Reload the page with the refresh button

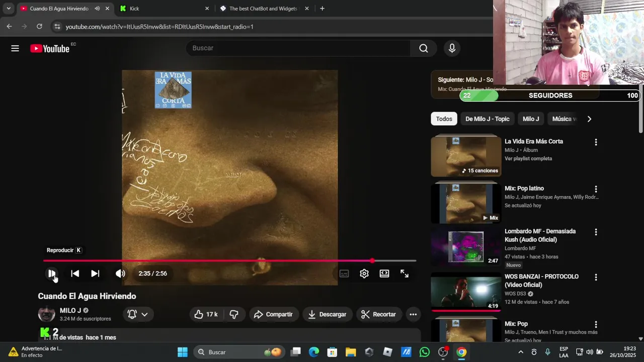[x=39, y=27]
